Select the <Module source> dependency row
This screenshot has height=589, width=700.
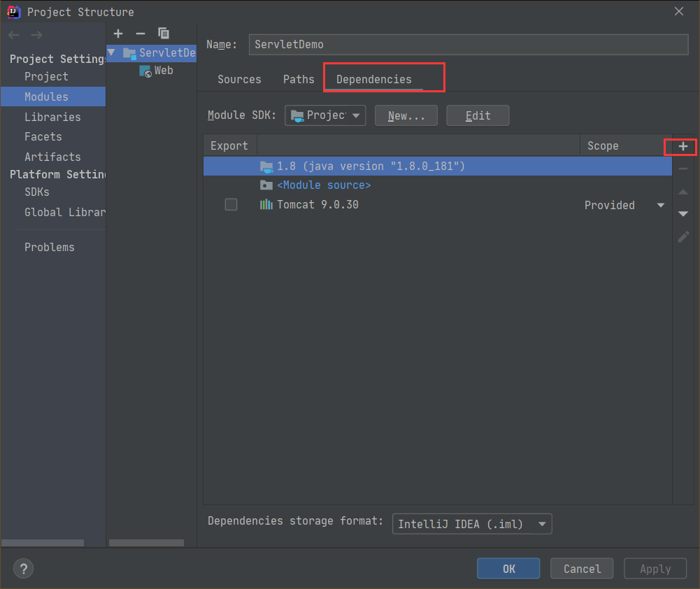(438, 185)
